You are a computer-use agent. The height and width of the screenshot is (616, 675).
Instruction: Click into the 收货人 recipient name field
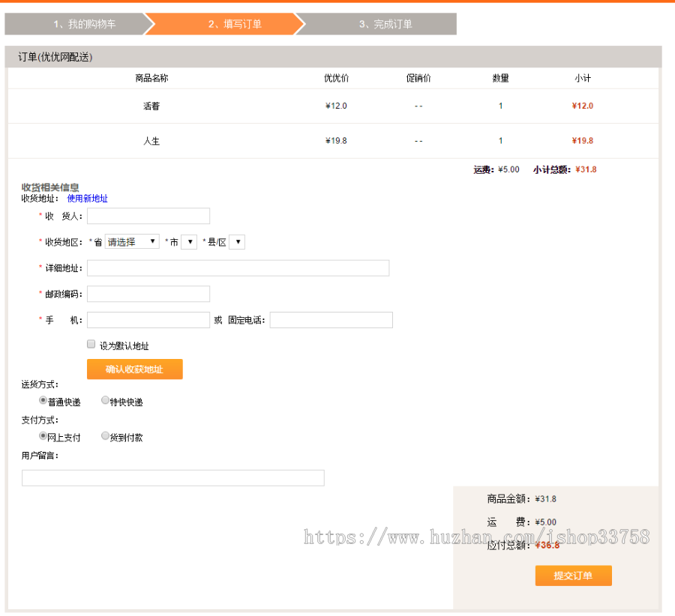coord(148,216)
